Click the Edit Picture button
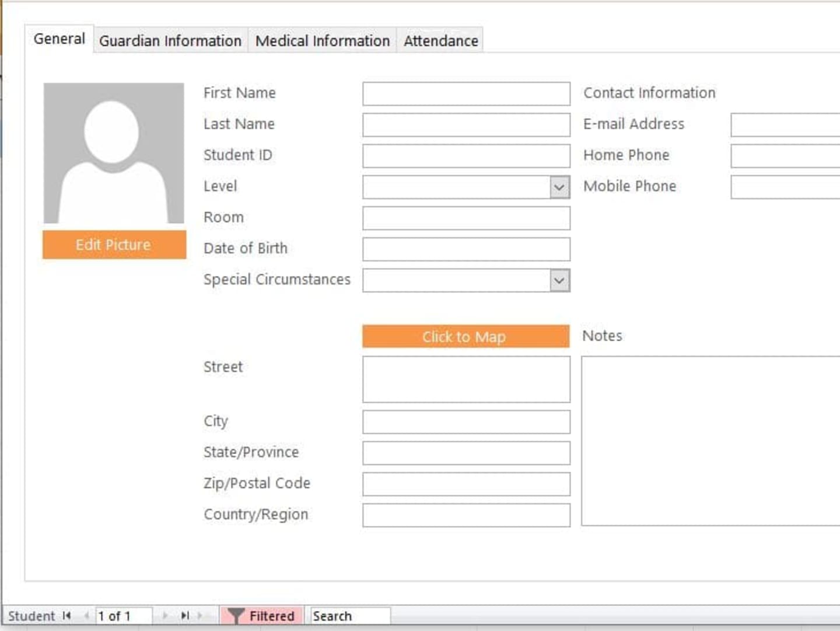The width and height of the screenshot is (840, 631). click(x=114, y=245)
